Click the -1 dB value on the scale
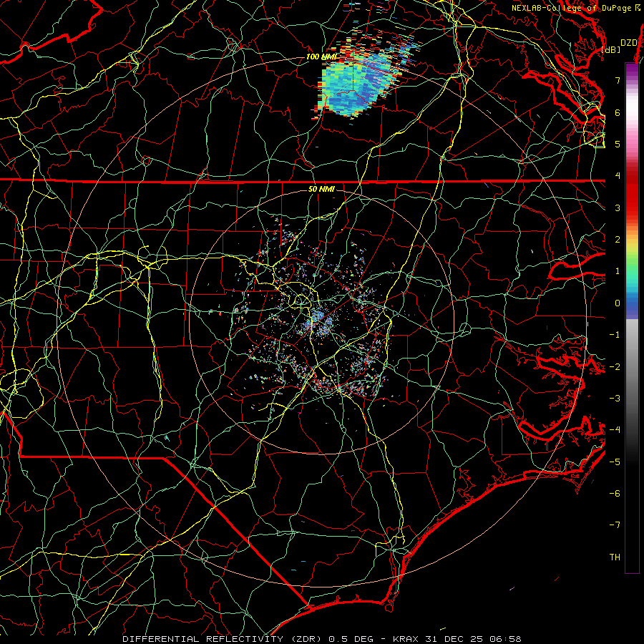This screenshot has width=644, height=644. point(615,335)
